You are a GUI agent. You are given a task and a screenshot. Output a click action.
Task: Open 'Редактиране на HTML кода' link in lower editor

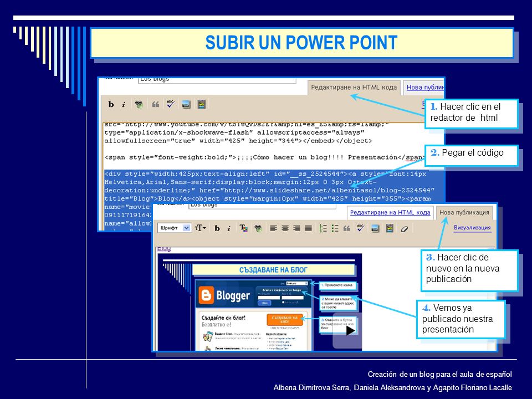[390, 212]
